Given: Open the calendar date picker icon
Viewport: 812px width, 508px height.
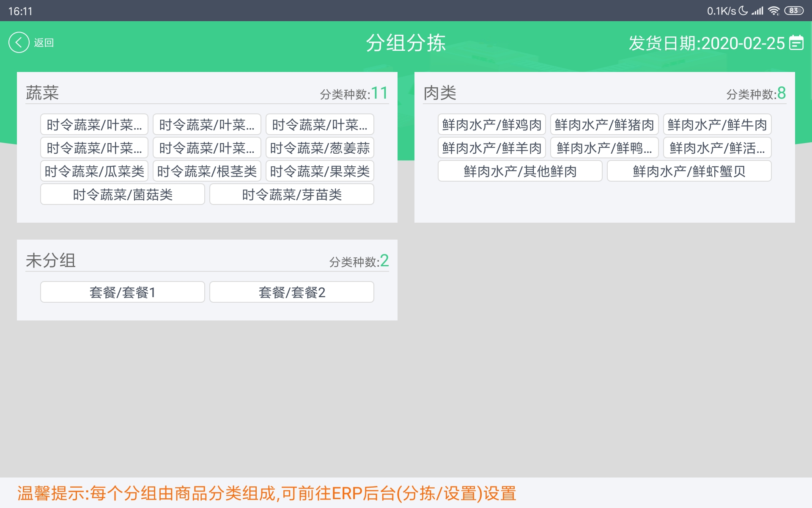Looking at the screenshot, I should point(796,43).
